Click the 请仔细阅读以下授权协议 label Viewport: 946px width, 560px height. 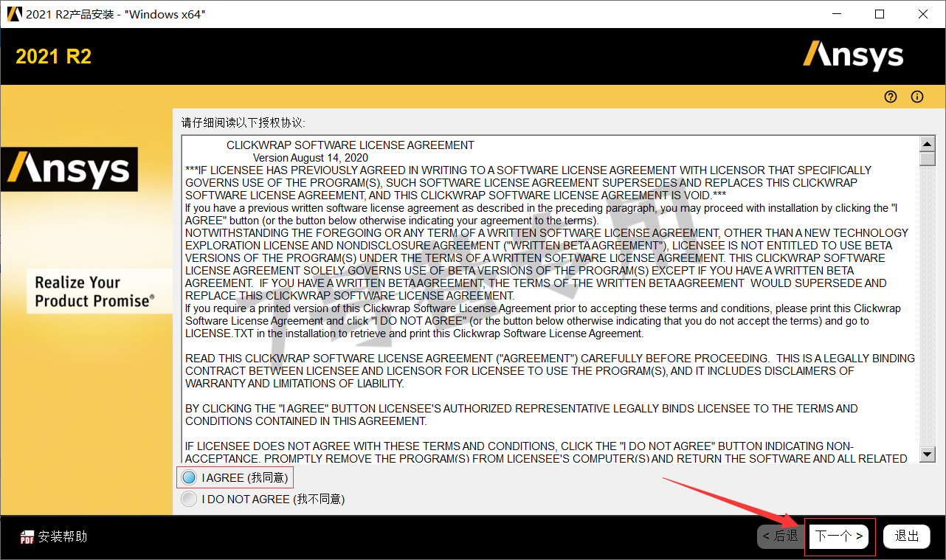pos(244,122)
